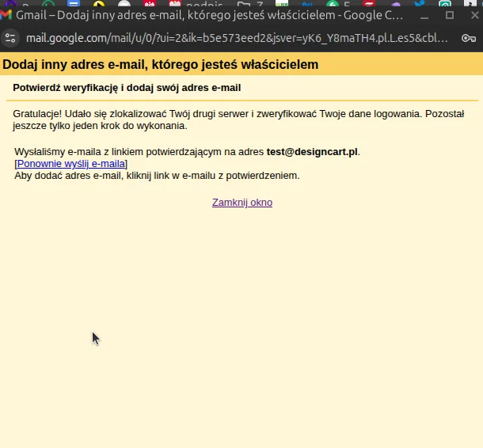Close the Gmail popup window
This screenshot has height=448, width=483.
coord(474,15)
